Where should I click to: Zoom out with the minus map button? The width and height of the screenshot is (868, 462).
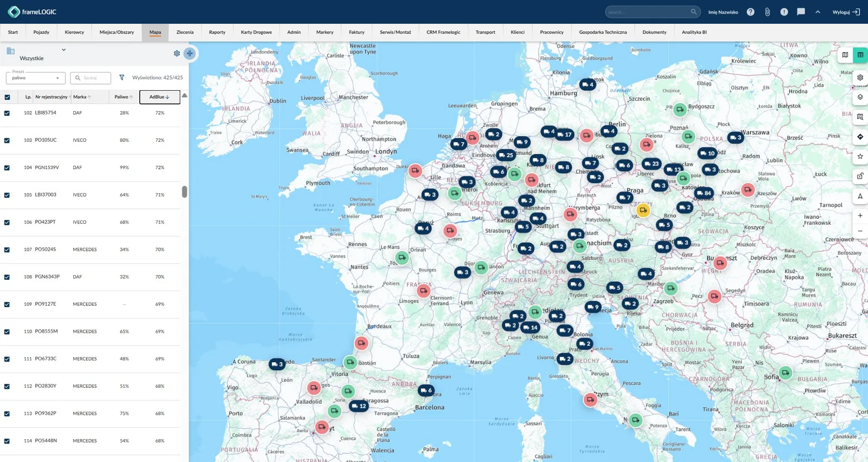[860, 231]
